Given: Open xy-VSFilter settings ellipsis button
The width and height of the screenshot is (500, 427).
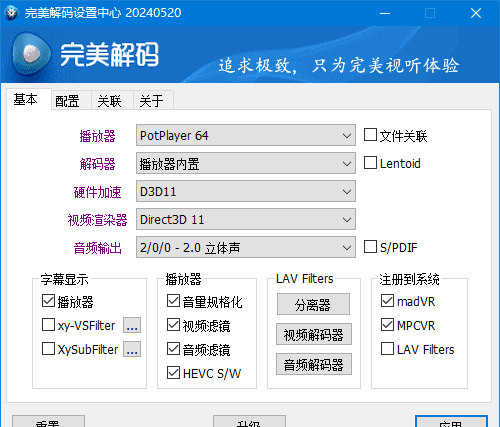Looking at the screenshot, I should coord(132,325).
